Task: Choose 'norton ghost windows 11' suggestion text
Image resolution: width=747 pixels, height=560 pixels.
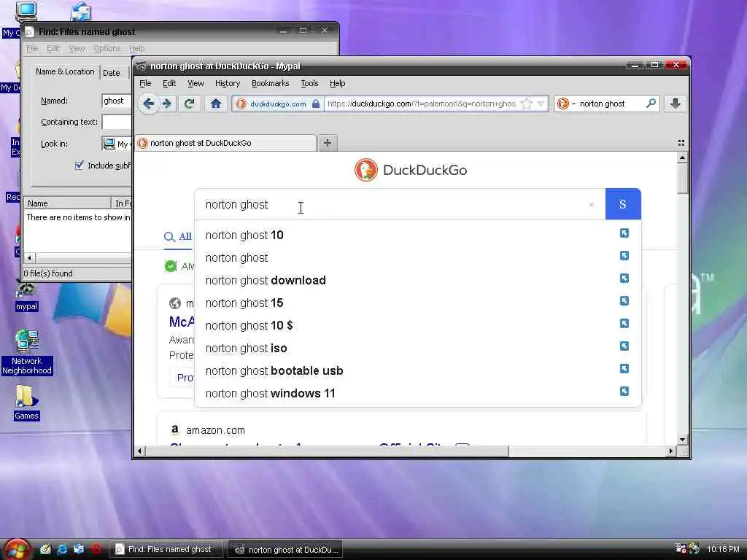Action: point(271,394)
